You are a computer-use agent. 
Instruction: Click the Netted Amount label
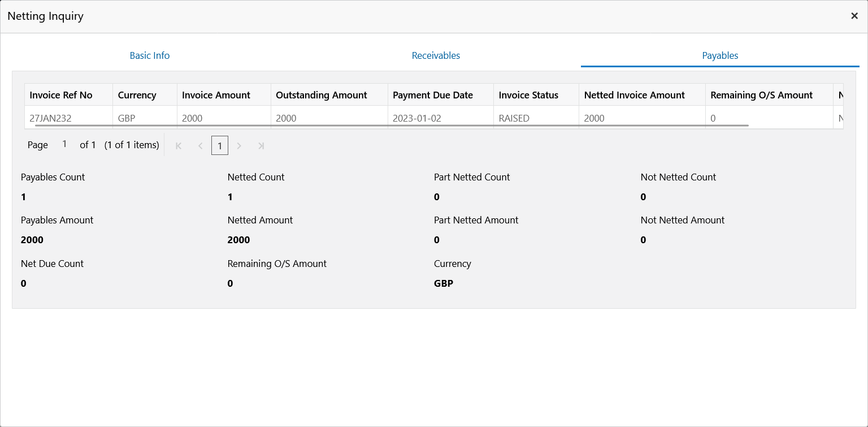(260, 220)
